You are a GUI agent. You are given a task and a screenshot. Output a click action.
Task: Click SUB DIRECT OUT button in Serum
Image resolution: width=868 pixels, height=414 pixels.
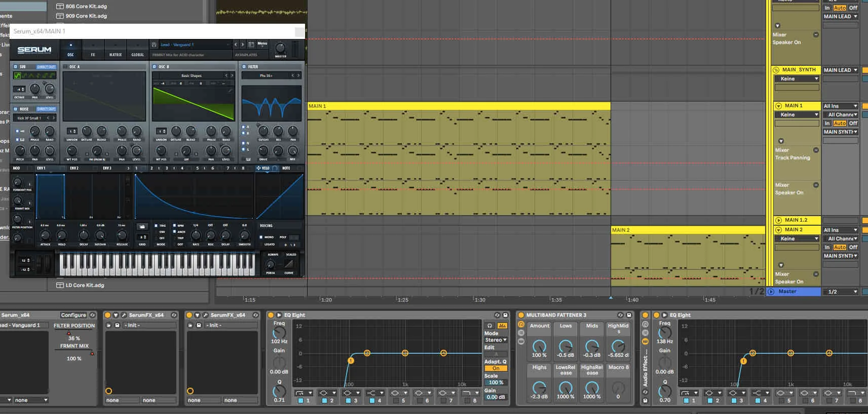pos(46,67)
